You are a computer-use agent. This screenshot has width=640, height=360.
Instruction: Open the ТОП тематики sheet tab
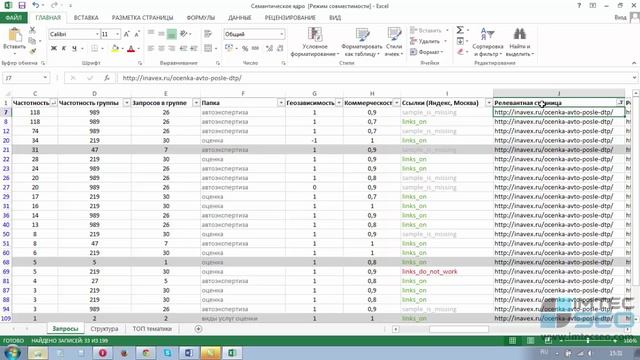coord(152,329)
